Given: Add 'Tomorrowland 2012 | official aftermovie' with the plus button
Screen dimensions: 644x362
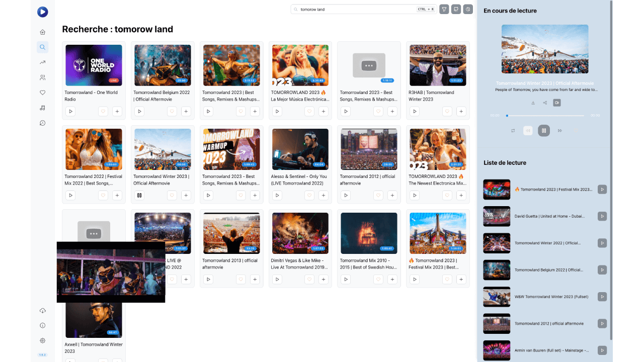Looking at the screenshot, I should click(392, 195).
